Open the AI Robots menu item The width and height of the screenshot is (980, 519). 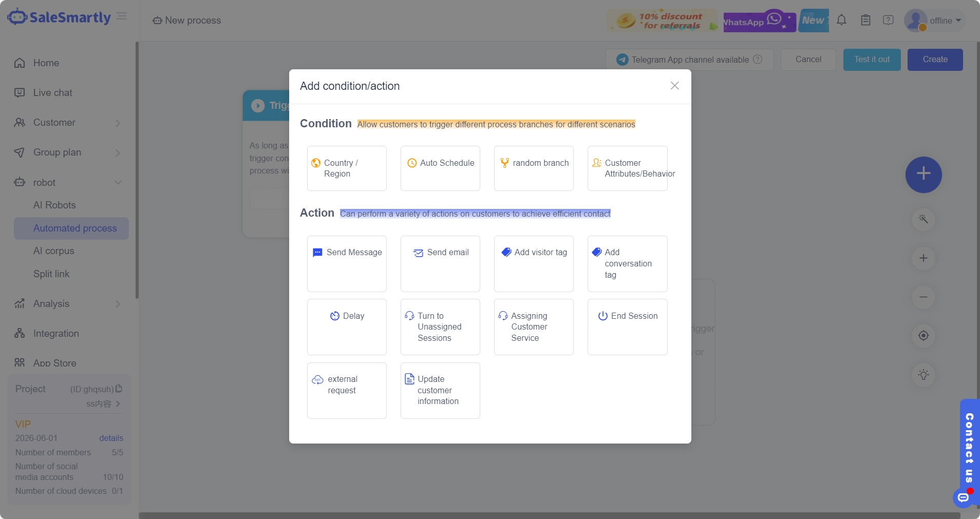coord(54,205)
